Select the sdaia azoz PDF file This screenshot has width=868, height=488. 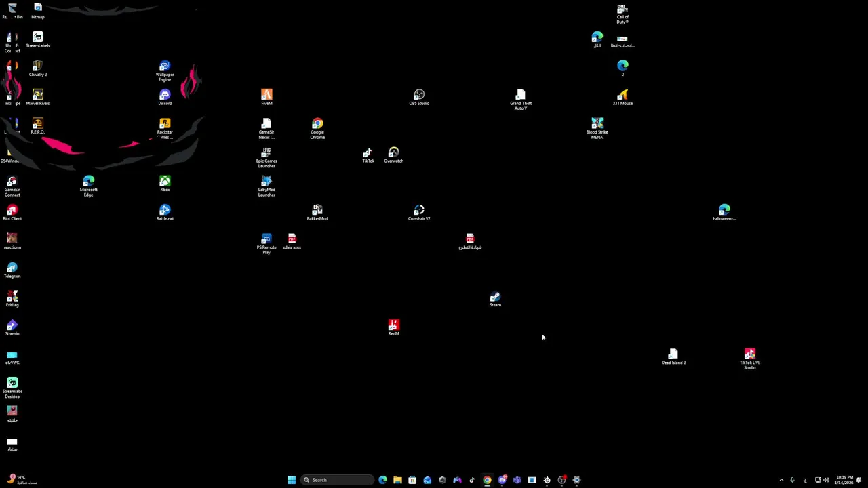(292, 241)
